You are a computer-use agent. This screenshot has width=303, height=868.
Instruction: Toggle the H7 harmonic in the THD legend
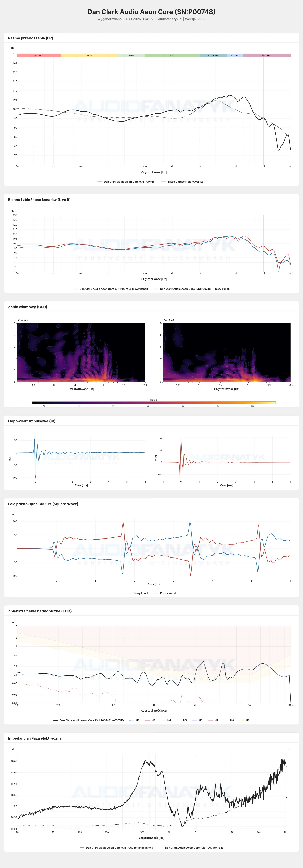click(x=213, y=720)
